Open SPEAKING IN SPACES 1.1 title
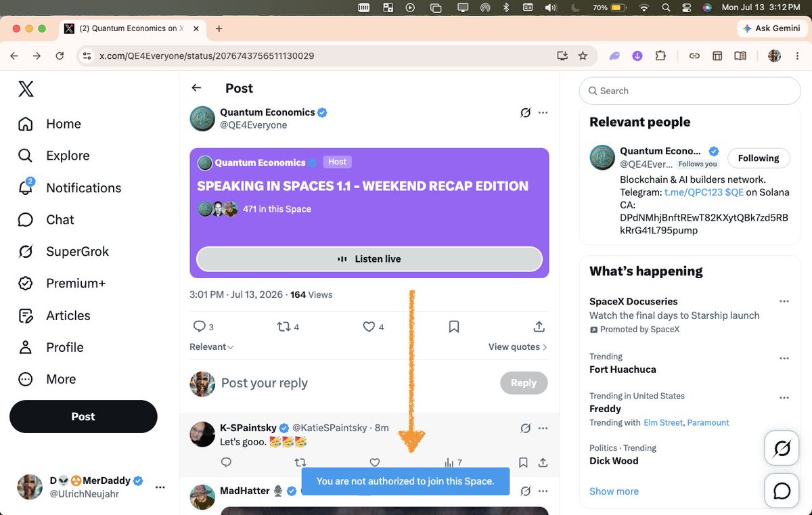 (x=363, y=186)
